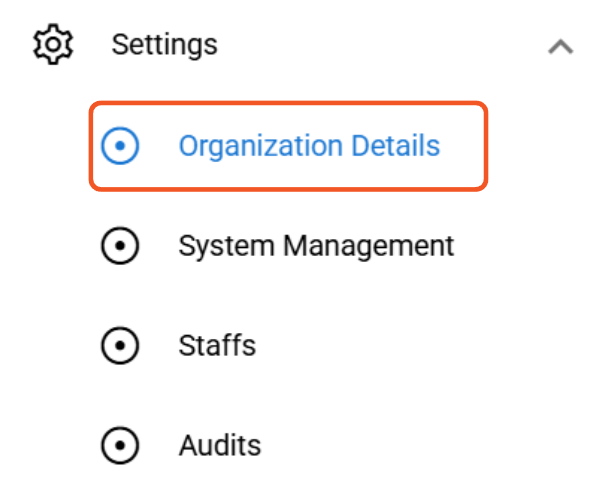Image resolution: width=616 pixels, height=491 pixels.
Task: Choose the Audits submenu entry under Settings
Action: 220,445
